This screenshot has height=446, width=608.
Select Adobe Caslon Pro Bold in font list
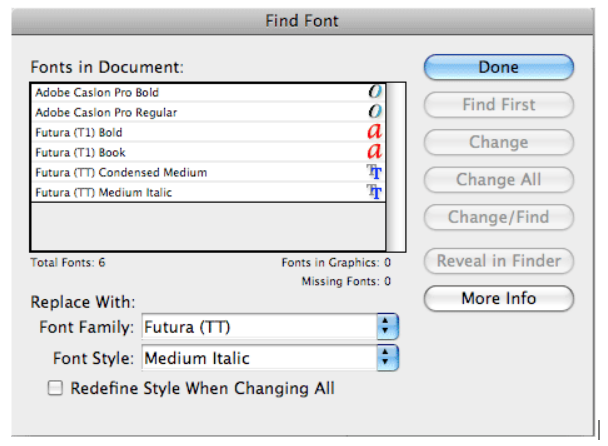[209, 92]
